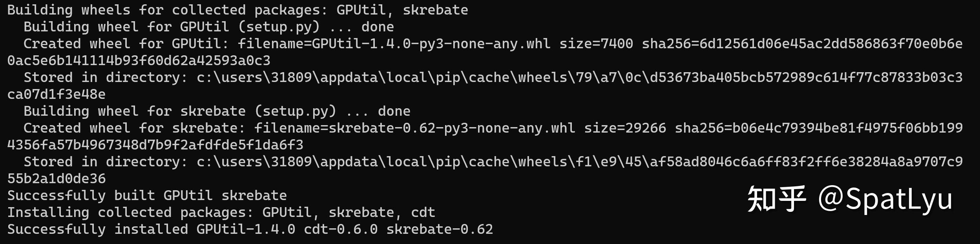Click the size=29266 value
This screenshot has height=244, width=980.
pos(625,128)
